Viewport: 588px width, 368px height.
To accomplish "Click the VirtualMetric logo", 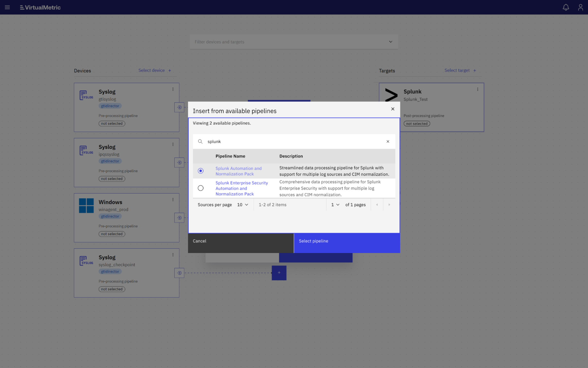I will [x=40, y=7].
